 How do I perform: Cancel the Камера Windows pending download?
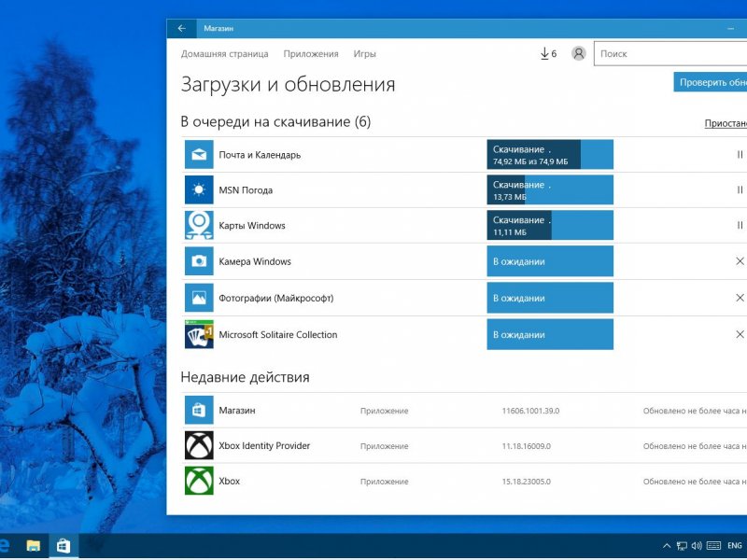(x=740, y=261)
